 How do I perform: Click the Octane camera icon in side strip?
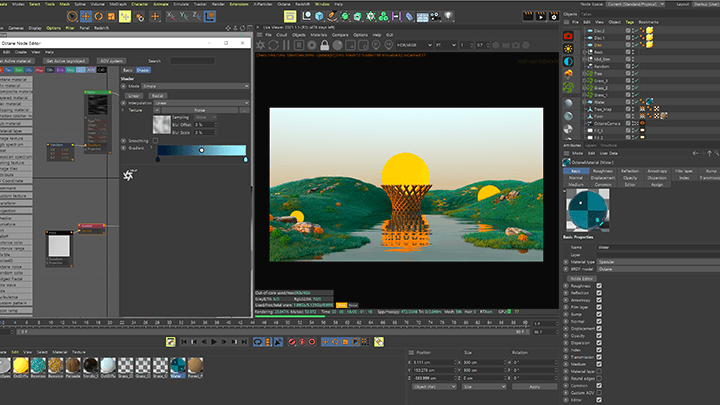tap(568, 36)
